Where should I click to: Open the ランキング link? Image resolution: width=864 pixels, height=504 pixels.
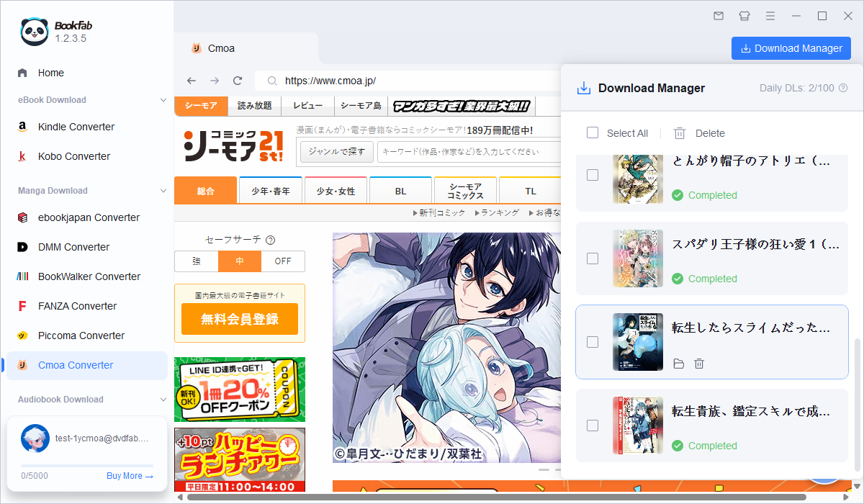[497, 212]
